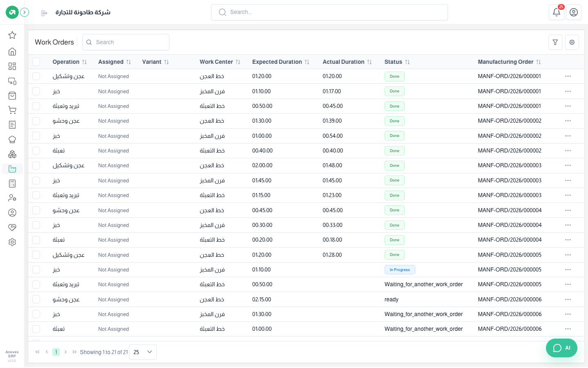
Task: Go to the next page arrow
Action: (x=65, y=352)
